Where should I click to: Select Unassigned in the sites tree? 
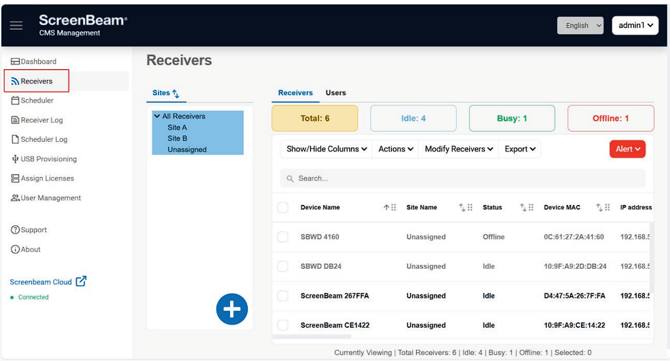[x=187, y=150]
